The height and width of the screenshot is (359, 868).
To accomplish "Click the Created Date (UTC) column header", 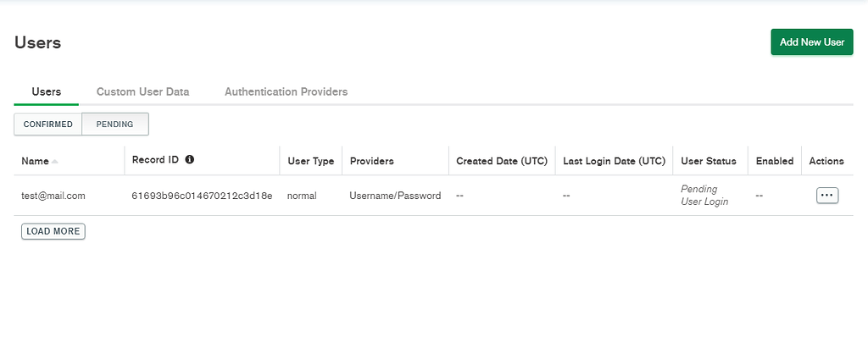I will click(x=502, y=161).
